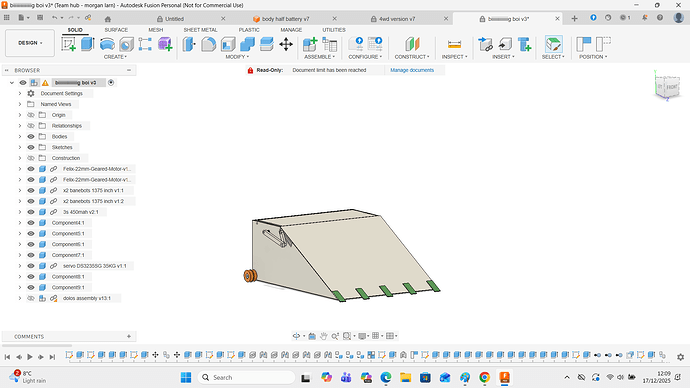Click the Select tool icon
Screen dimensions: 690x388
pos(553,44)
